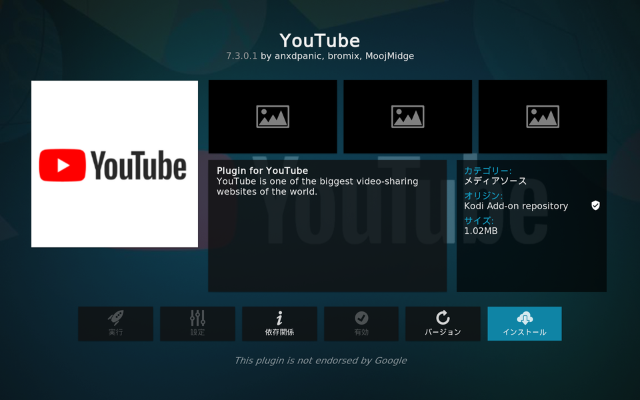Click the "not endorsed by Google" disclaimer
640x400 pixels.
[x=320, y=360]
